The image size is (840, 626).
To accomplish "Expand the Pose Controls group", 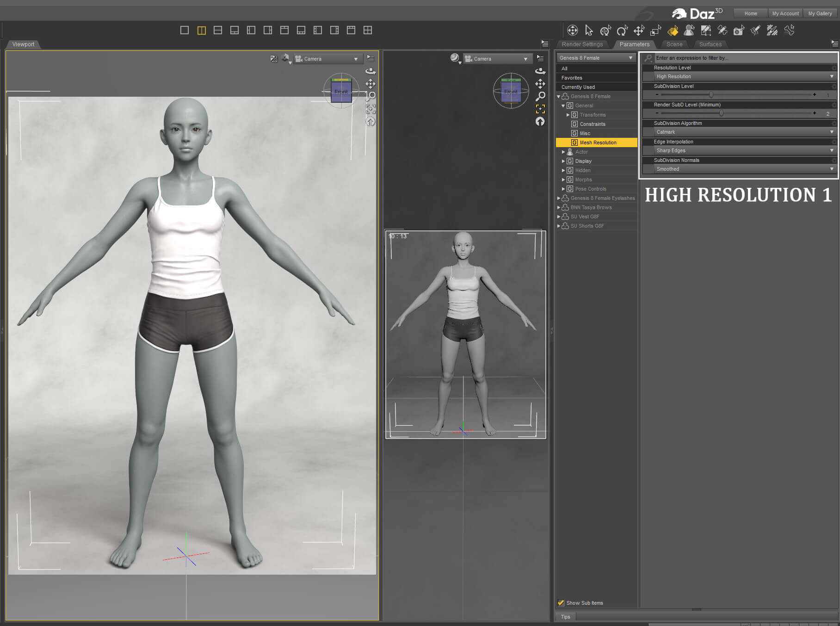I will tap(563, 189).
